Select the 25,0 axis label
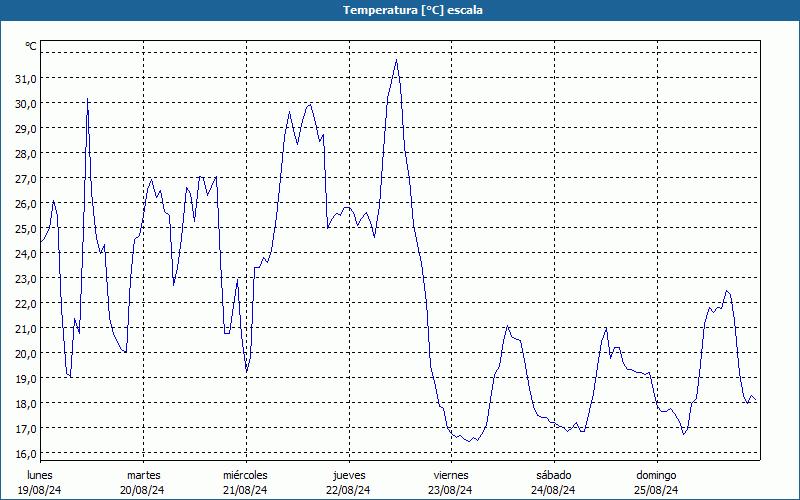800x500 pixels. click(26, 229)
